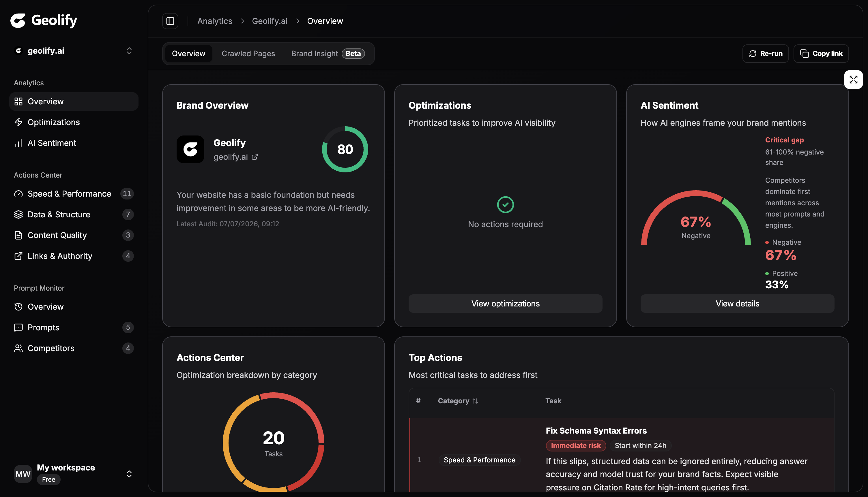Click View details in AI Sentiment

[x=737, y=304]
